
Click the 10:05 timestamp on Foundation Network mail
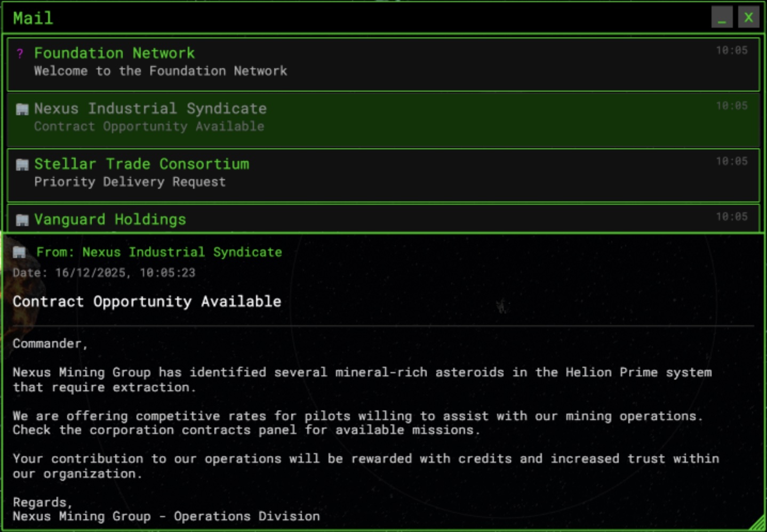tap(731, 50)
